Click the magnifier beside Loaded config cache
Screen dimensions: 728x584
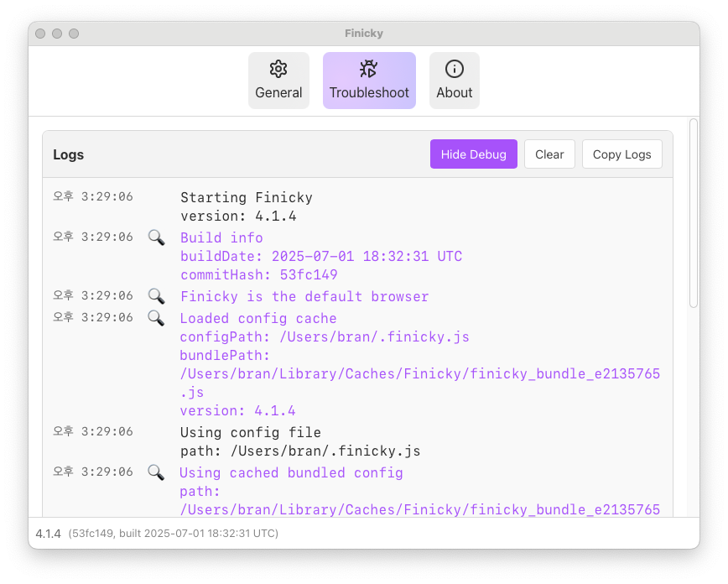pos(156,318)
